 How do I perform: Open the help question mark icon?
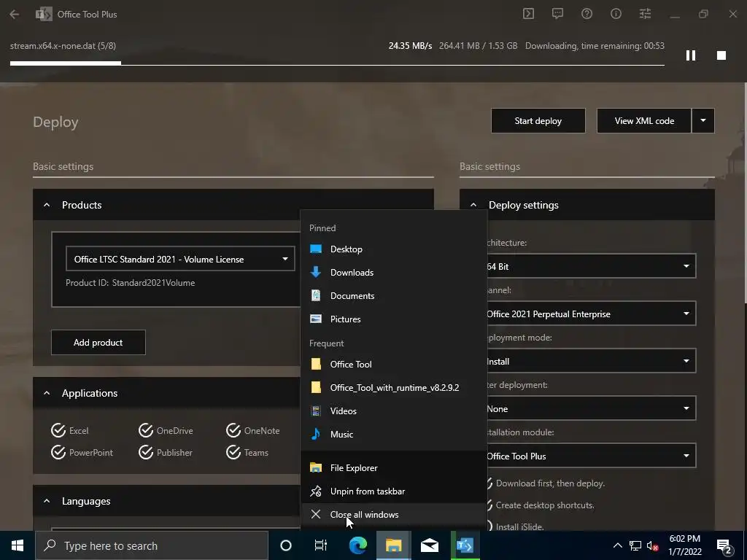point(587,14)
